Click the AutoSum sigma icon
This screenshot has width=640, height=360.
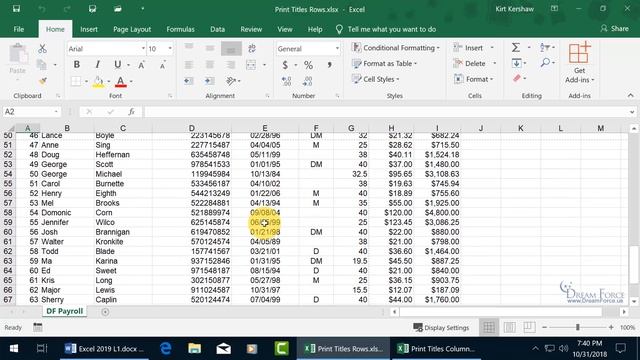click(x=516, y=48)
